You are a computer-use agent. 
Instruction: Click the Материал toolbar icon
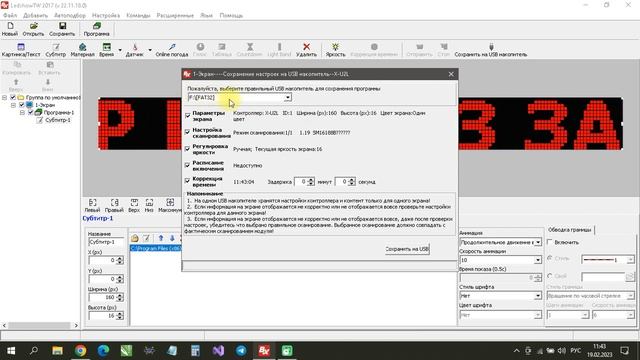[82, 50]
